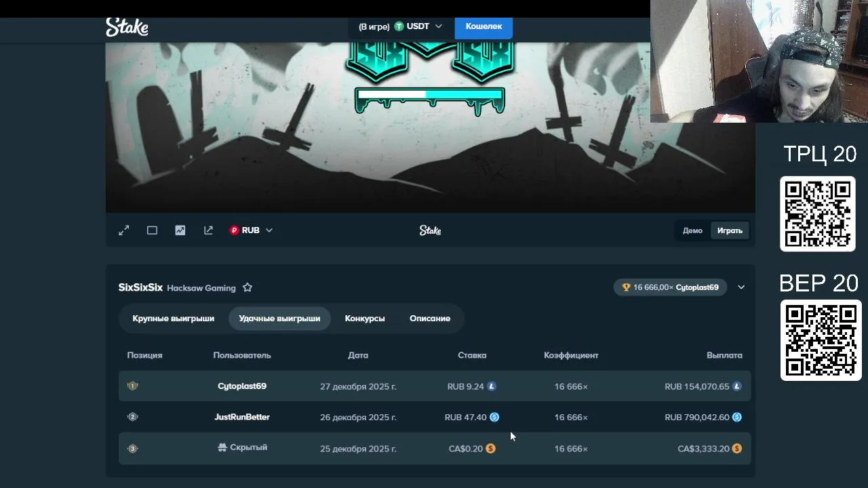868x488 pixels.
Task: Click the QR code under ТРЦ 20
Action: pos(818,213)
